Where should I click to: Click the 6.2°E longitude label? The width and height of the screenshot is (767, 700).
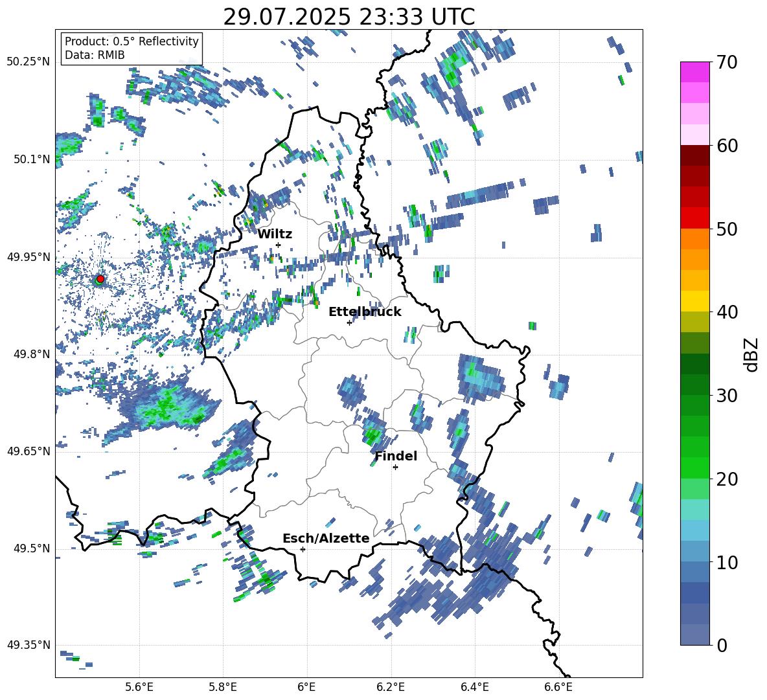(x=391, y=687)
